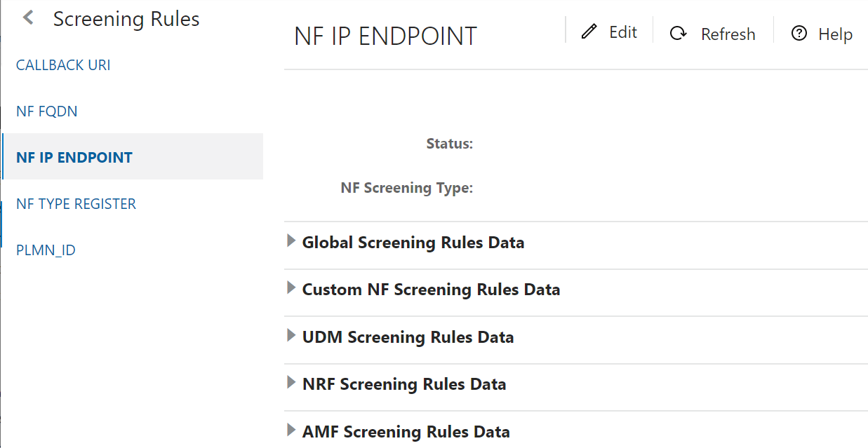
Task: Click the highlighted NF IP ENDPOINT entry
Action: tap(74, 157)
